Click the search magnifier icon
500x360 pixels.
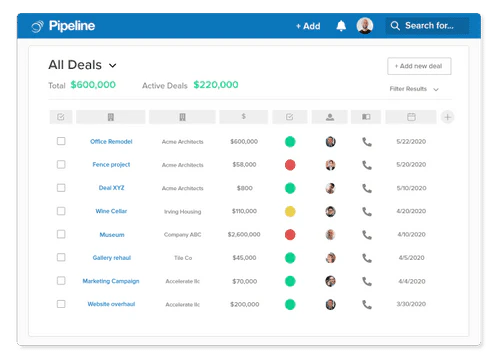[x=395, y=26]
